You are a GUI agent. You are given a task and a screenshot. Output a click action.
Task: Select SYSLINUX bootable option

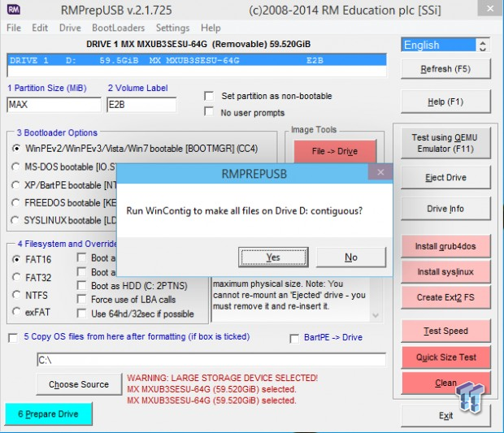click(15, 220)
